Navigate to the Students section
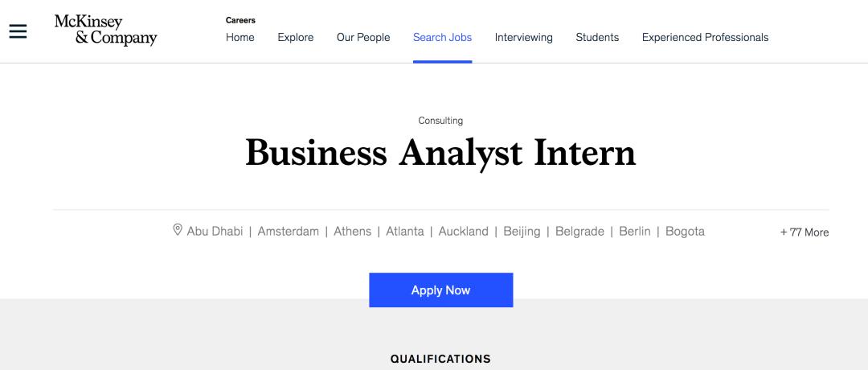This screenshot has width=868, height=370. click(x=597, y=37)
